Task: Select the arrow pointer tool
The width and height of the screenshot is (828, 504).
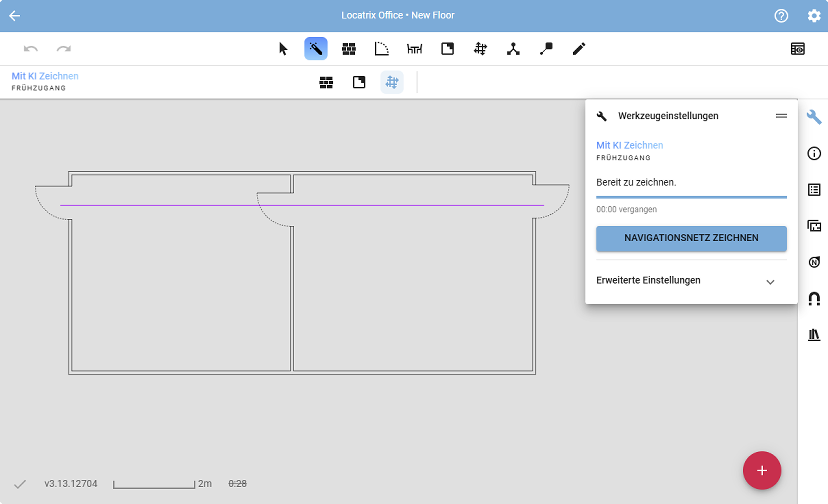Action: click(x=283, y=49)
